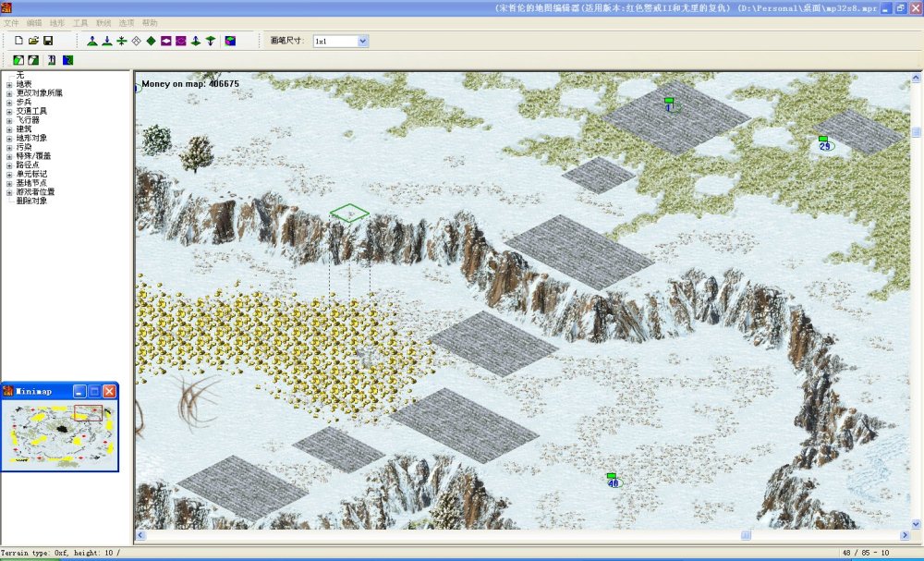Click the red viewport rectangle in Minimap

click(88, 412)
